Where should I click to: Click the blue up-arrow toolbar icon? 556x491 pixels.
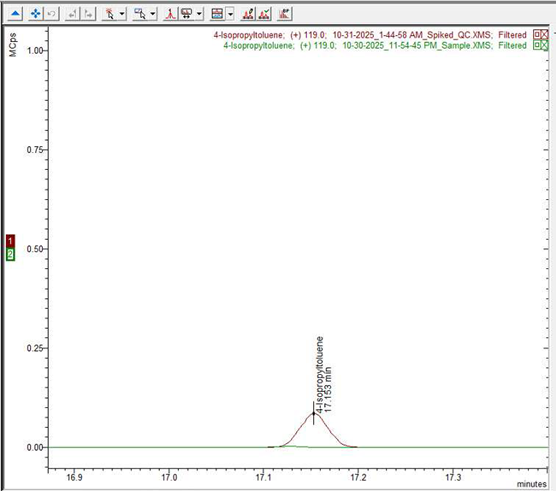click(15, 14)
